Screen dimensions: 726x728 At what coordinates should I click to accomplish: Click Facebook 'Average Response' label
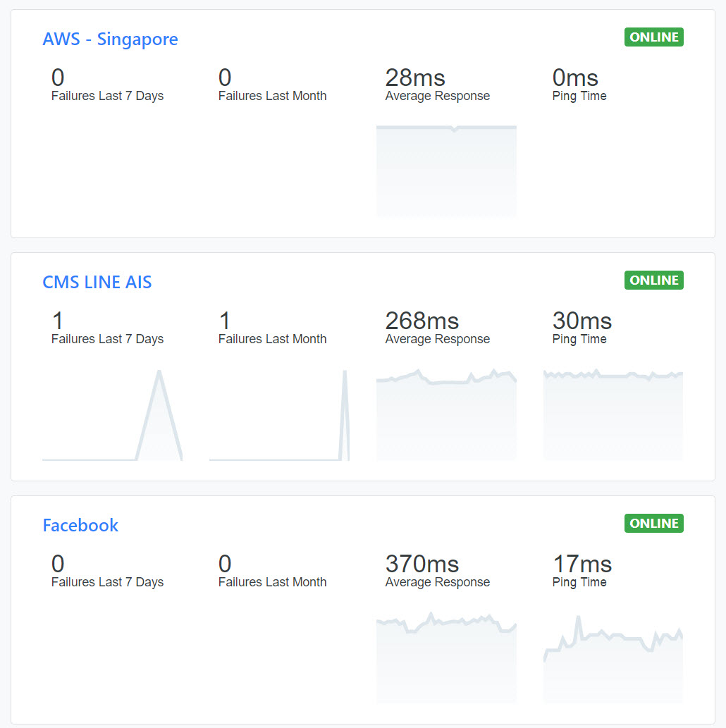(x=438, y=582)
